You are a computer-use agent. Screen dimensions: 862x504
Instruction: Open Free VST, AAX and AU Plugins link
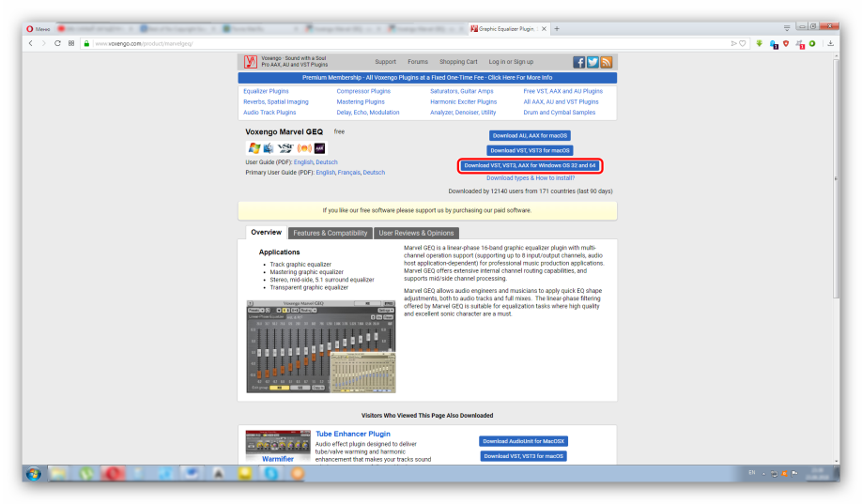point(563,91)
